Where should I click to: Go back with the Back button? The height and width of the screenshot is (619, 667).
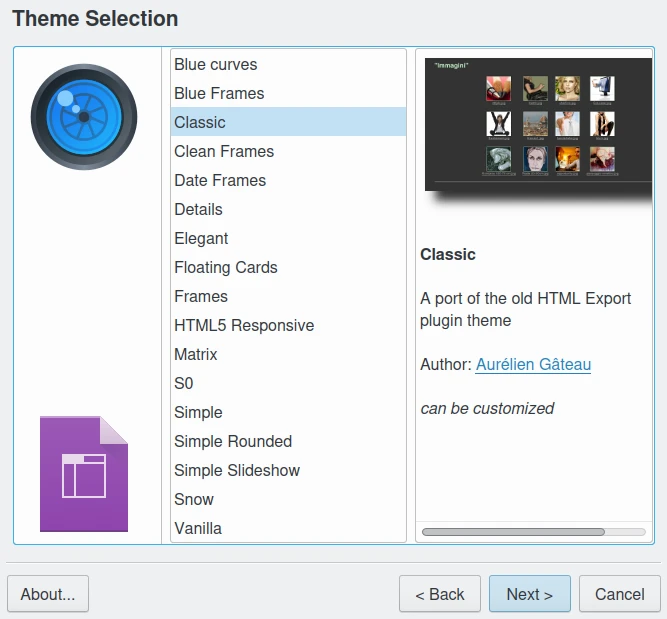(440, 594)
